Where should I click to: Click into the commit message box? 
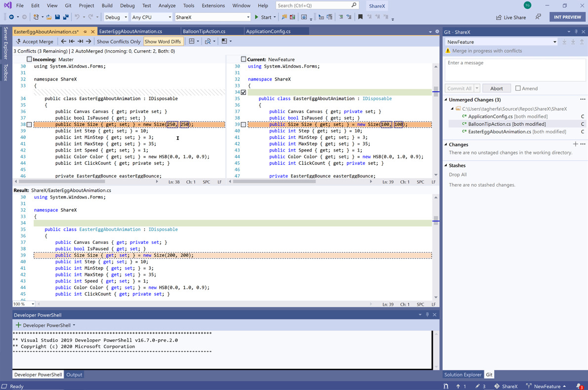[515, 70]
